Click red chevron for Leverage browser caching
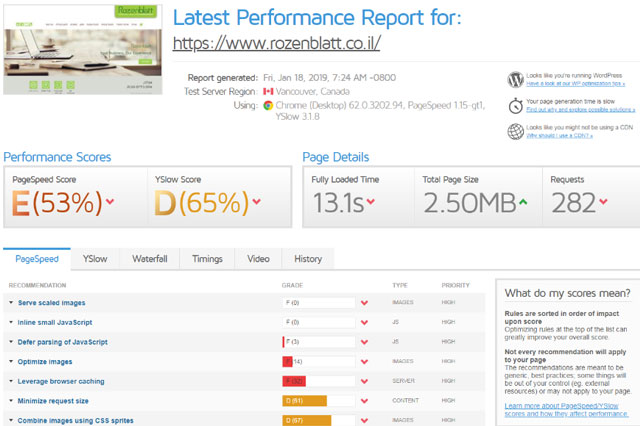 [x=364, y=381]
